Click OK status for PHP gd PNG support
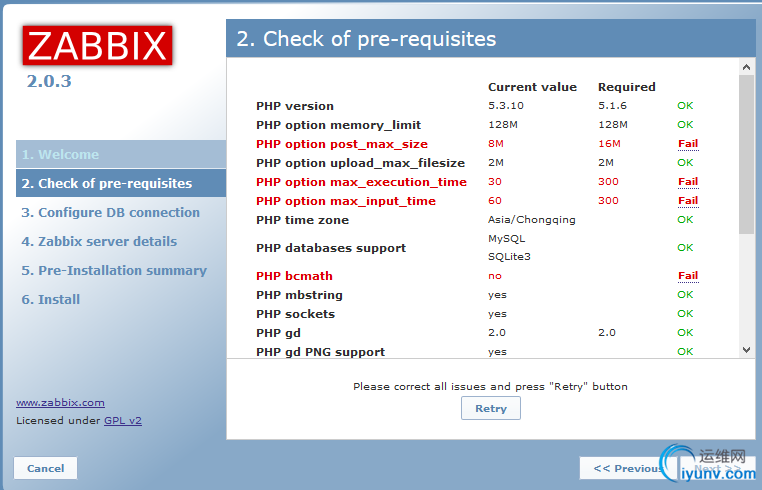 (x=685, y=351)
